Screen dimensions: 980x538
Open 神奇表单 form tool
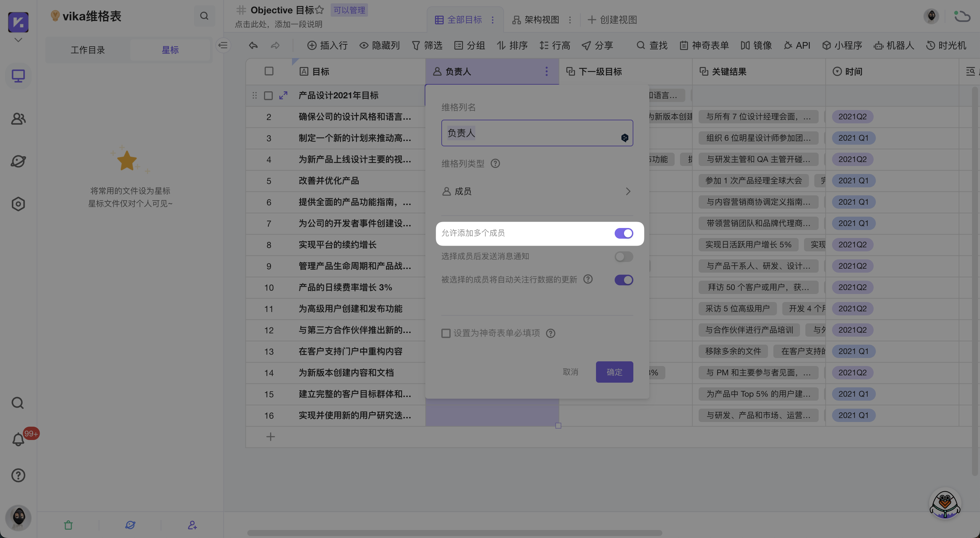704,46
